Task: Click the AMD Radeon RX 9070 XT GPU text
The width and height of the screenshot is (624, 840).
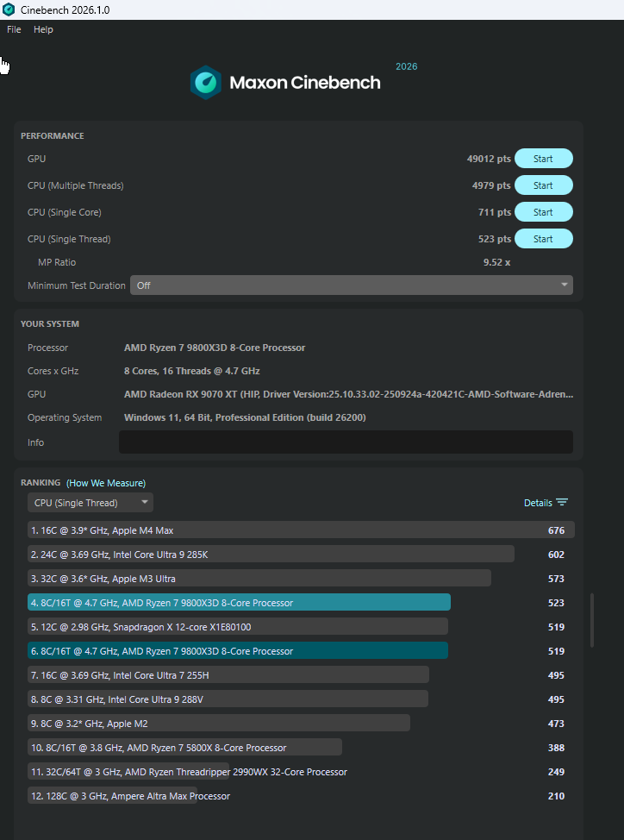Action: (348, 394)
